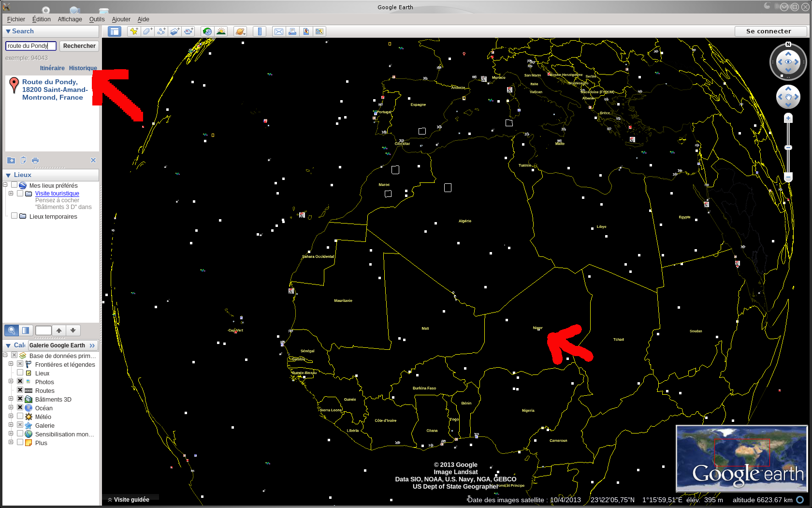Collapse the Calques panel triangle

(8, 345)
